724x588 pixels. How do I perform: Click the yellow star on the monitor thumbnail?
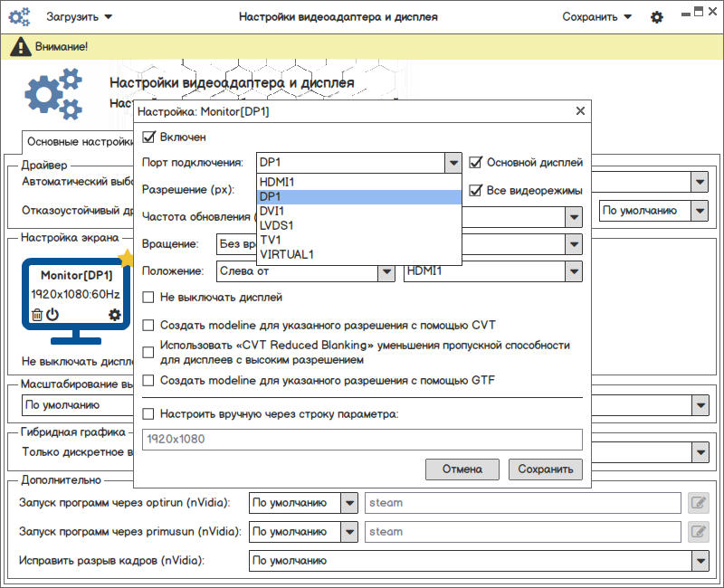point(126,260)
